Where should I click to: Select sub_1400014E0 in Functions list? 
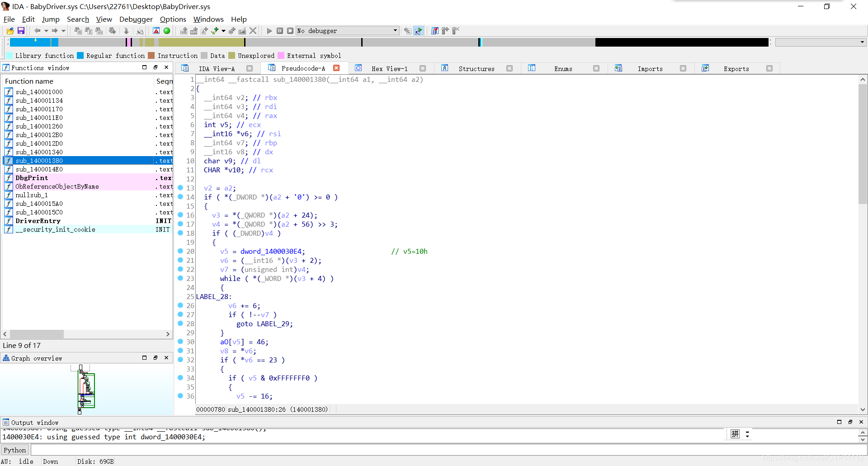(88, 169)
